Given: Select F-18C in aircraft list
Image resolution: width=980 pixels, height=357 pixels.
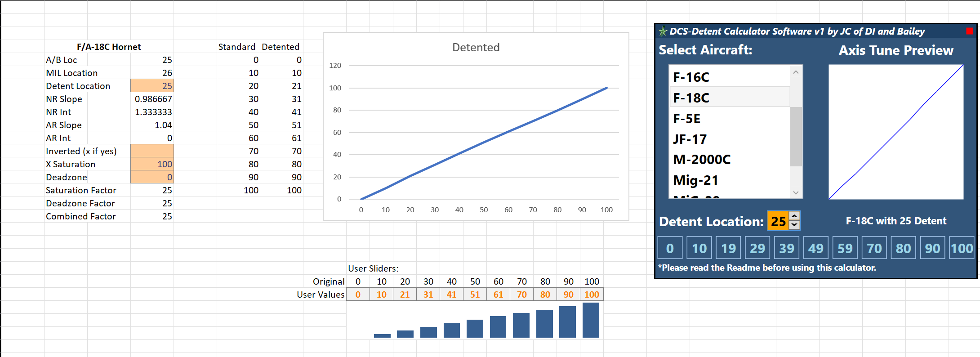Looking at the screenshot, I should click(x=730, y=98).
